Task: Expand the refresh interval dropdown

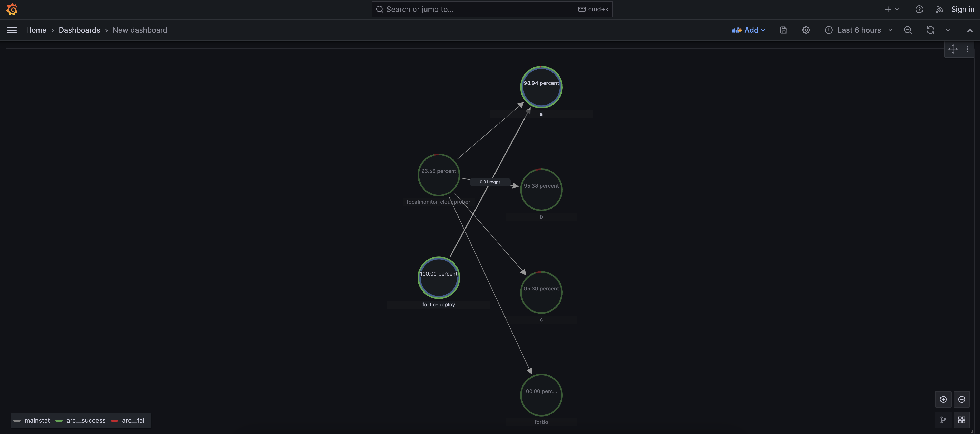Action: coord(948,30)
